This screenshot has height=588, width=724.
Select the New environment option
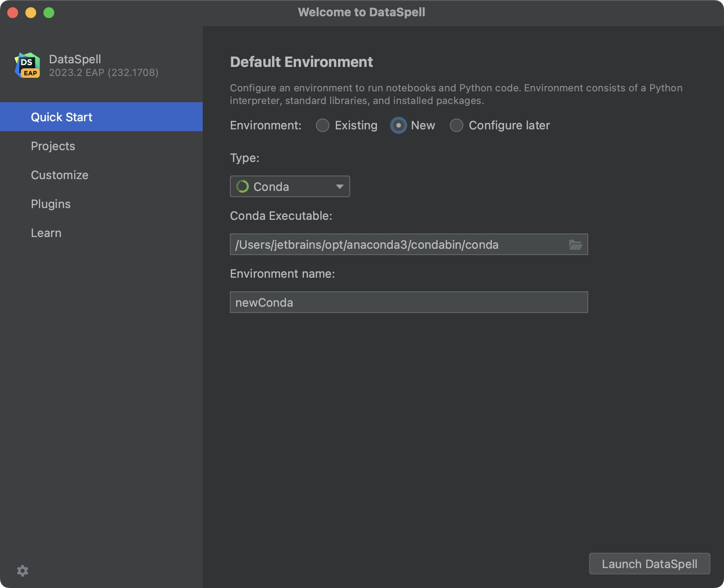coord(398,125)
